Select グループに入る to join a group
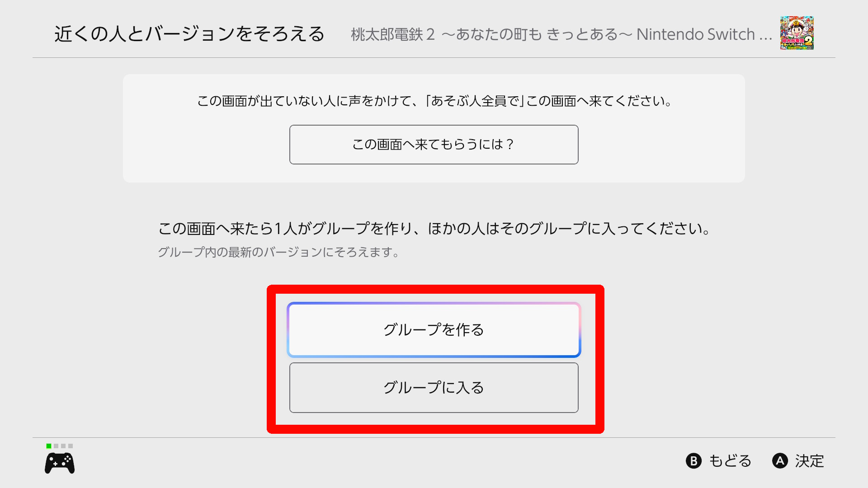Screen dimensions: 868x488 [x=434, y=388]
